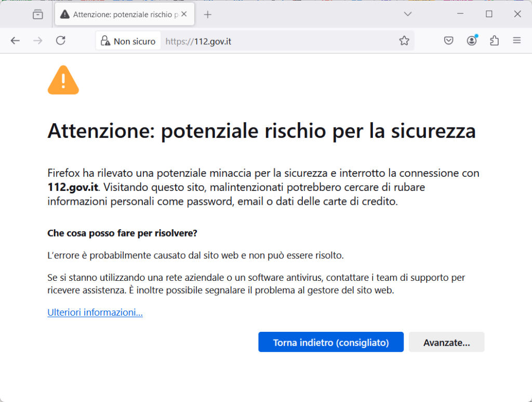Close the Attenzione warning tab

184,14
